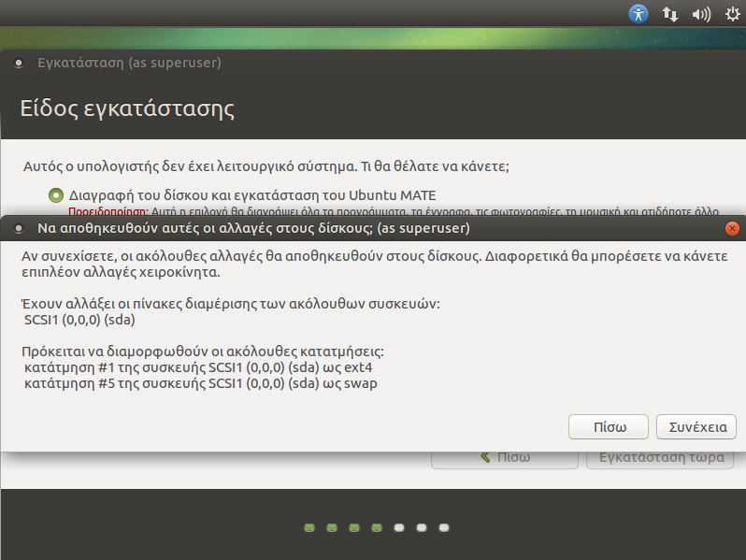Click the last white progress dot
The image size is (746, 560).
click(x=444, y=528)
